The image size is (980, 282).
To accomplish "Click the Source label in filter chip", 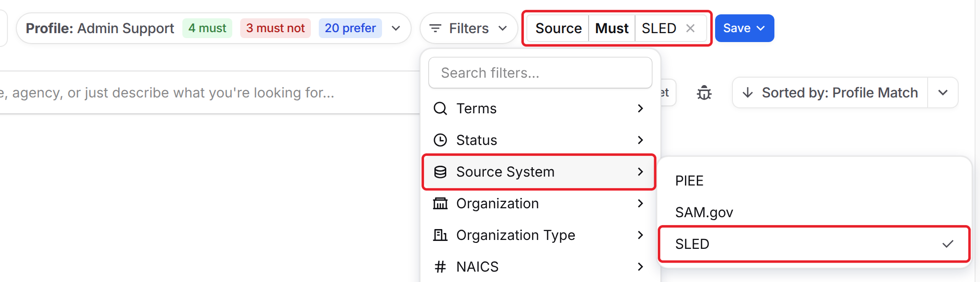I will 558,28.
